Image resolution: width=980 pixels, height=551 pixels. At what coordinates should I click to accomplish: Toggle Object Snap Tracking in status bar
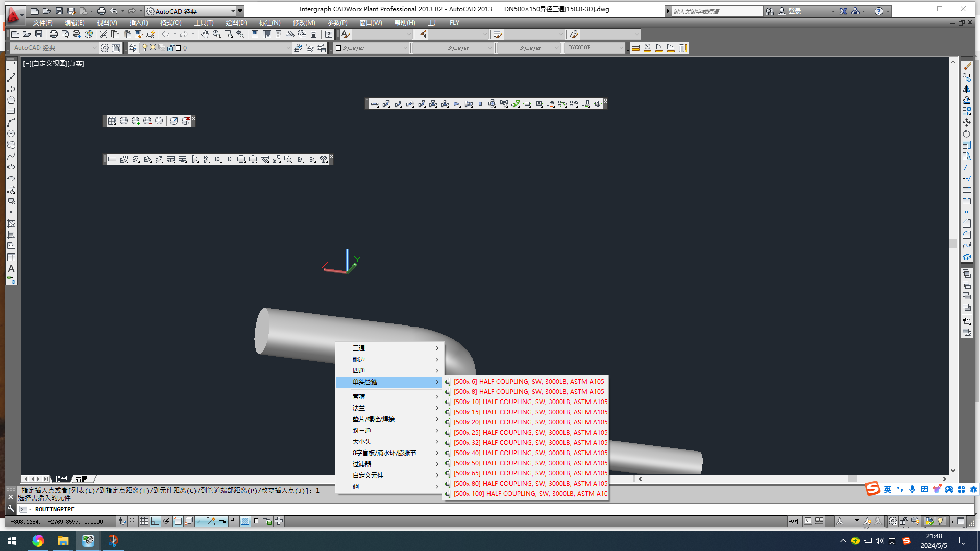pos(200,521)
